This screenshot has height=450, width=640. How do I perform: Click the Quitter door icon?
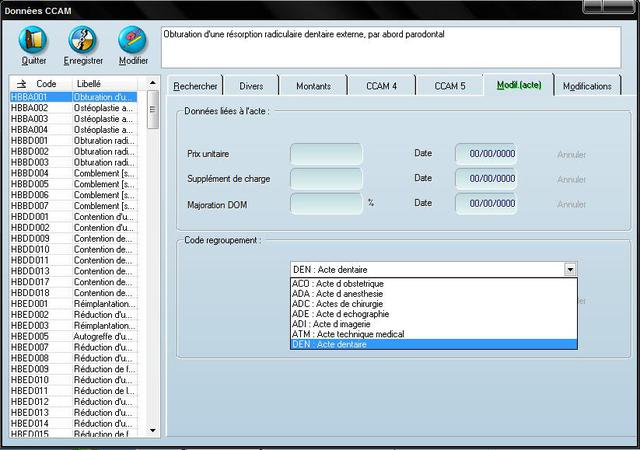click(33, 40)
